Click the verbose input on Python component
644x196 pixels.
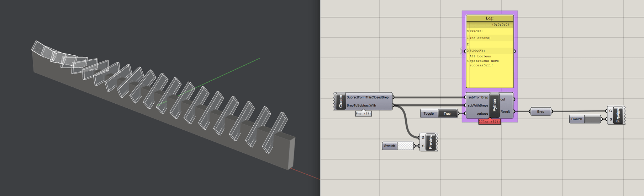[x=482, y=114]
